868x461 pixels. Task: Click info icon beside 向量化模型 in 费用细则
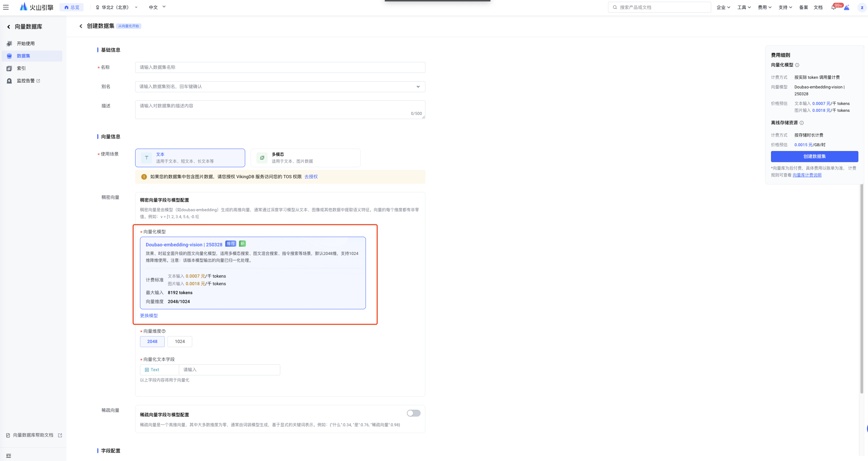pyautogui.click(x=797, y=65)
